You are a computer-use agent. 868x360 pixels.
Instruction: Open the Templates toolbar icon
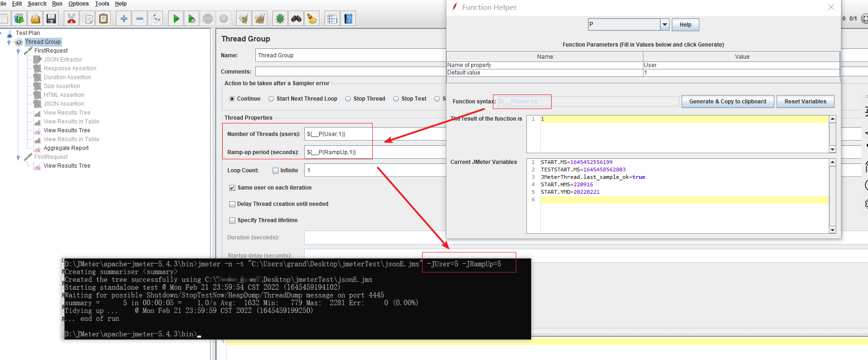(19, 19)
